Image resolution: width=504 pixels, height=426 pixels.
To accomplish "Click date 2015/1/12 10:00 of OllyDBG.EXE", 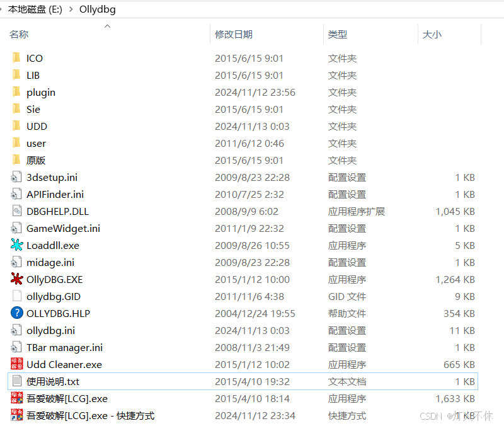I will coord(252,279).
